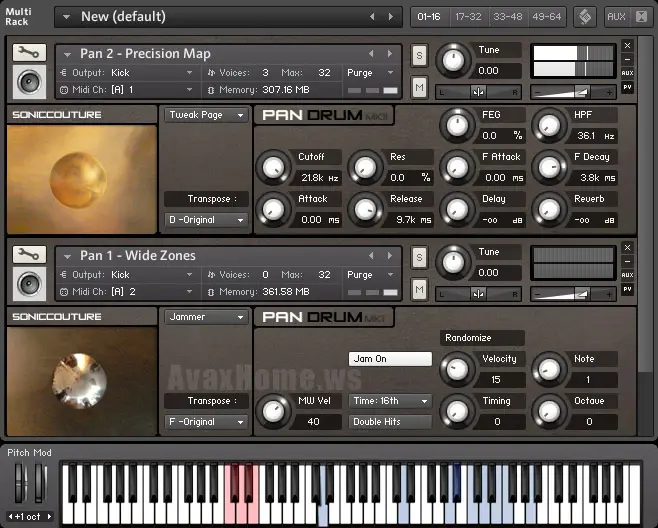The width and height of the screenshot is (658, 528).
Task: Mute the Pan 1 - Wide Zones instrument
Action: click(419, 290)
